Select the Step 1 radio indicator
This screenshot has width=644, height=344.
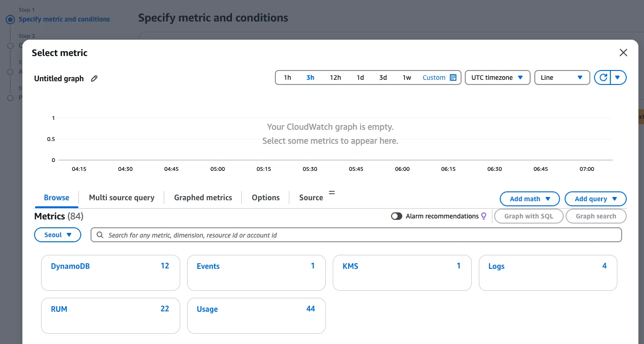pos(10,20)
